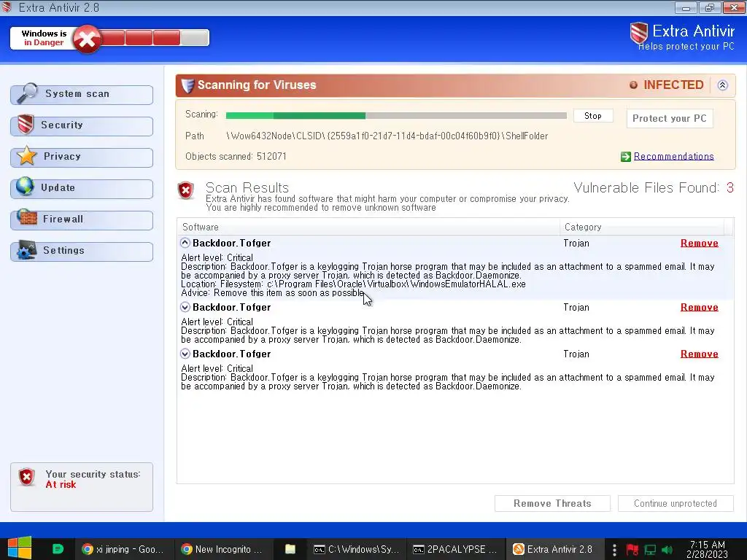Click the Objects scanned: 512071 text
Screen dimensions: 747x560
point(236,157)
